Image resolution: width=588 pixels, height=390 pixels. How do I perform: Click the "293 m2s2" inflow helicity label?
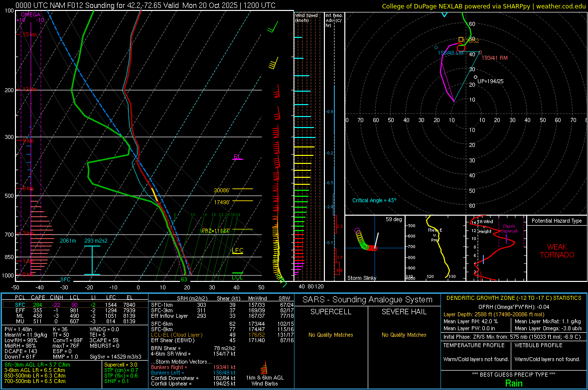(x=96, y=241)
